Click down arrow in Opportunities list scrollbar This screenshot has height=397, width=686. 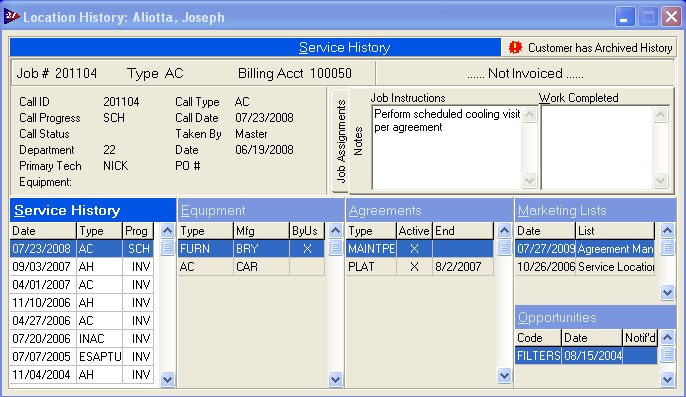[x=667, y=379]
